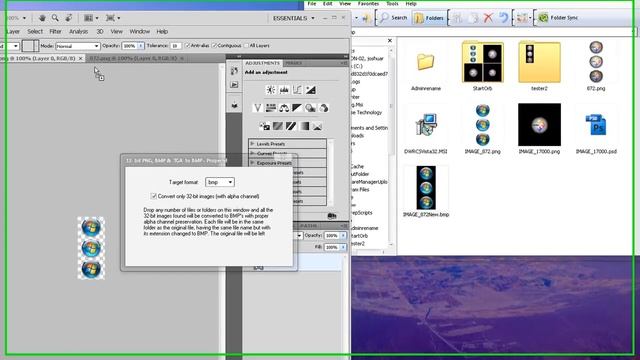Open Photoshop's Filter menu
This screenshot has height=360, width=640.
click(55, 31)
